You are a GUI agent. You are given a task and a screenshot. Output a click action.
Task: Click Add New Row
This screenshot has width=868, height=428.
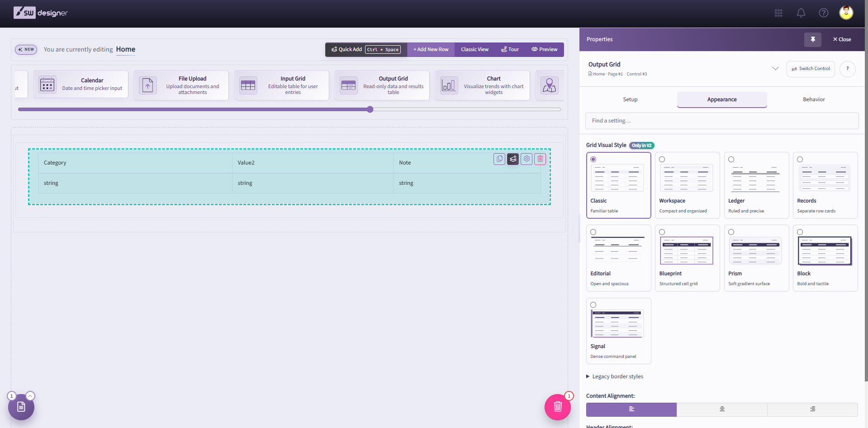[x=431, y=50]
